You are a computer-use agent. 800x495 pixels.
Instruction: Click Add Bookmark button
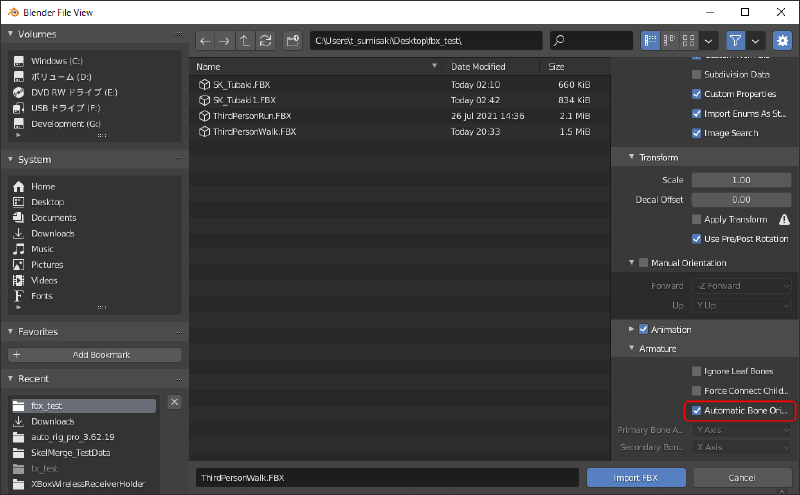pos(95,355)
